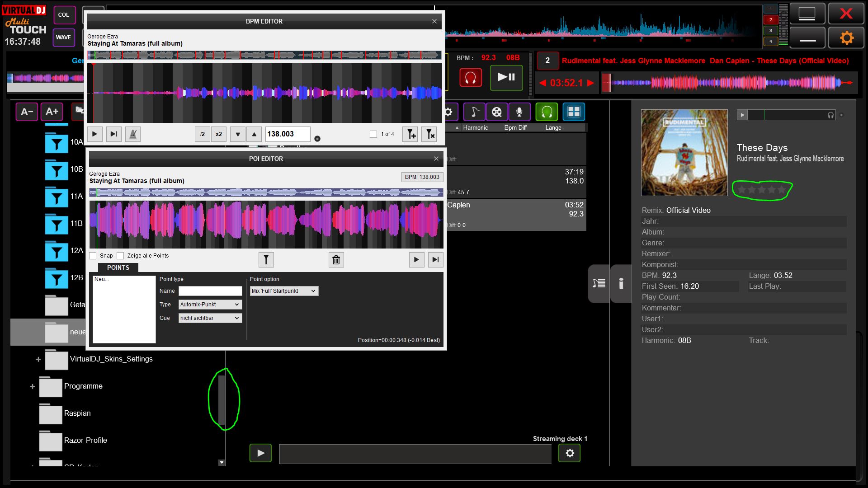Play preview in the info panel
The width and height of the screenshot is (868, 488).
pos(742,115)
